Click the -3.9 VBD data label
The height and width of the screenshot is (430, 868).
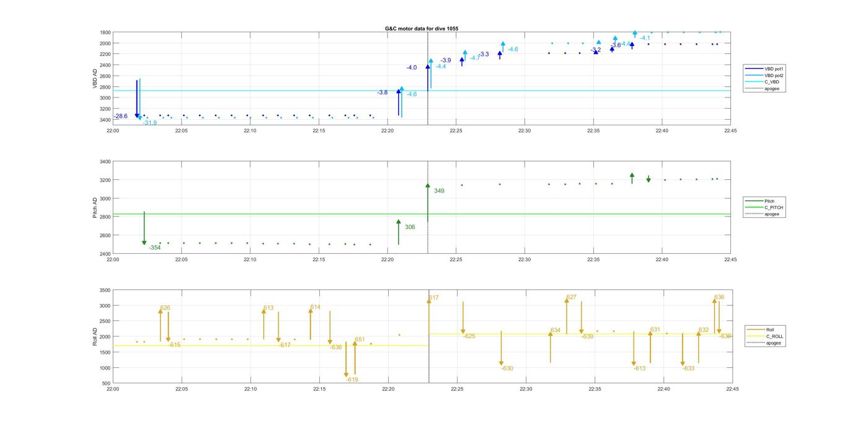(x=446, y=60)
